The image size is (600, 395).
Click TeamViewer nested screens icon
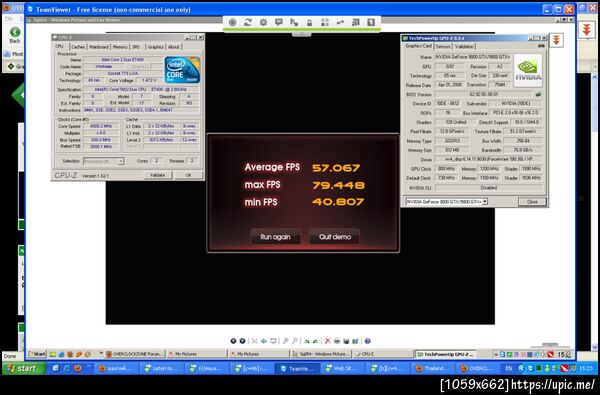coord(355,22)
